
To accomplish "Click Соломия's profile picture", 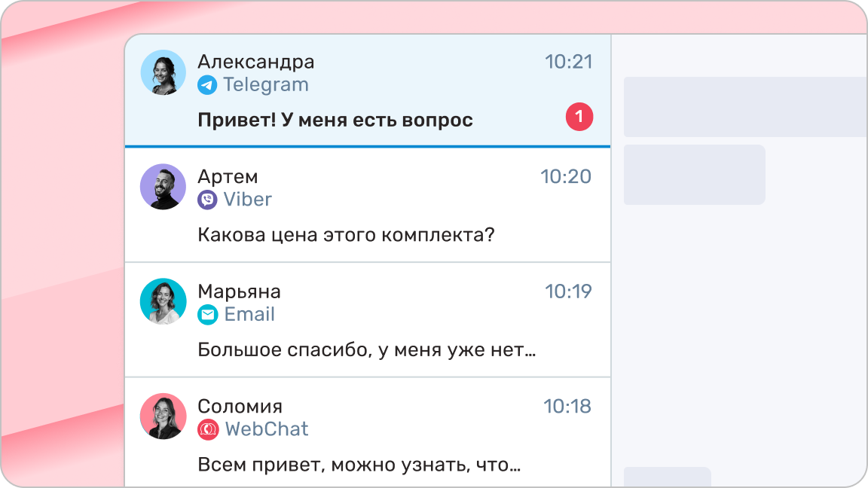I will click(x=163, y=416).
